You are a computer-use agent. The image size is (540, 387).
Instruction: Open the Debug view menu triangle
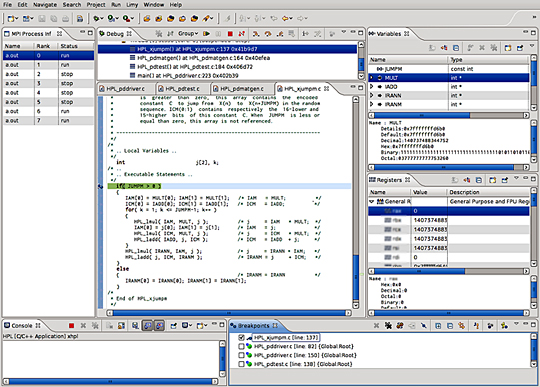(x=344, y=32)
